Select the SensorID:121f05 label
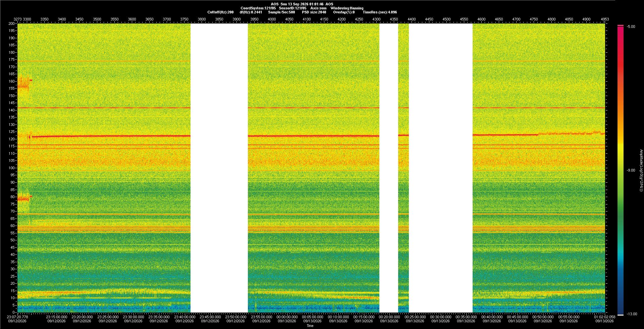Viewport: 644px width, 329px height. tap(292, 8)
